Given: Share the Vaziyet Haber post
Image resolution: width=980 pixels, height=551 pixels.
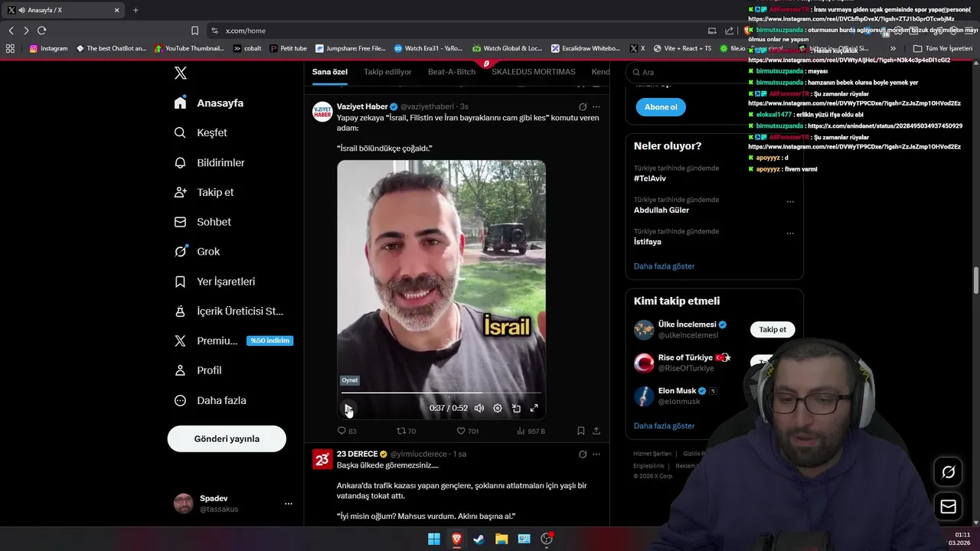Looking at the screenshot, I should coord(596,431).
